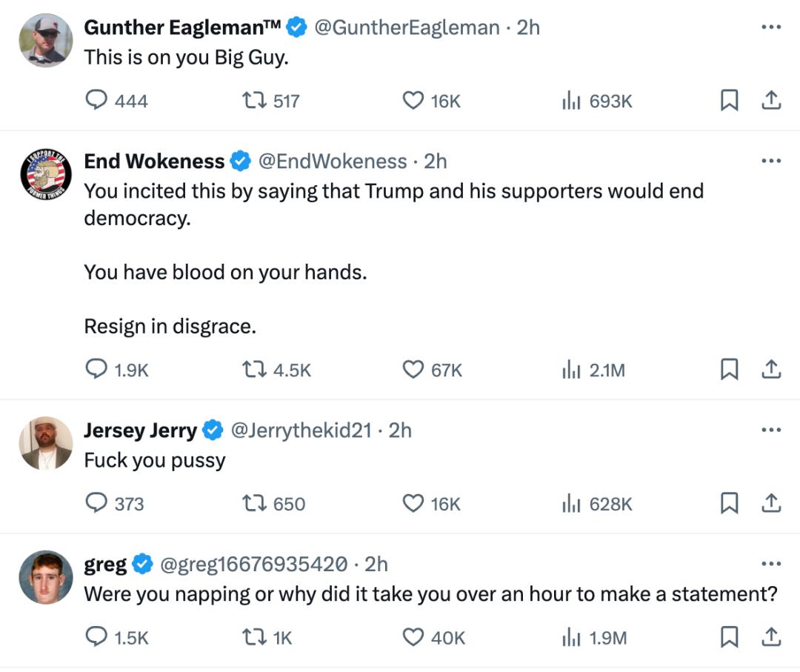Open more options menu on greg's tweet

click(x=771, y=564)
